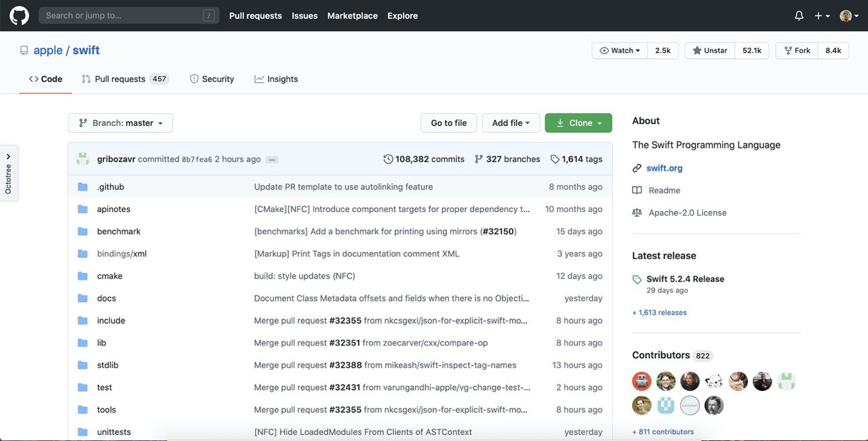The width and height of the screenshot is (868, 441).
Task: Open the notifications bell
Action: click(799, 16)
